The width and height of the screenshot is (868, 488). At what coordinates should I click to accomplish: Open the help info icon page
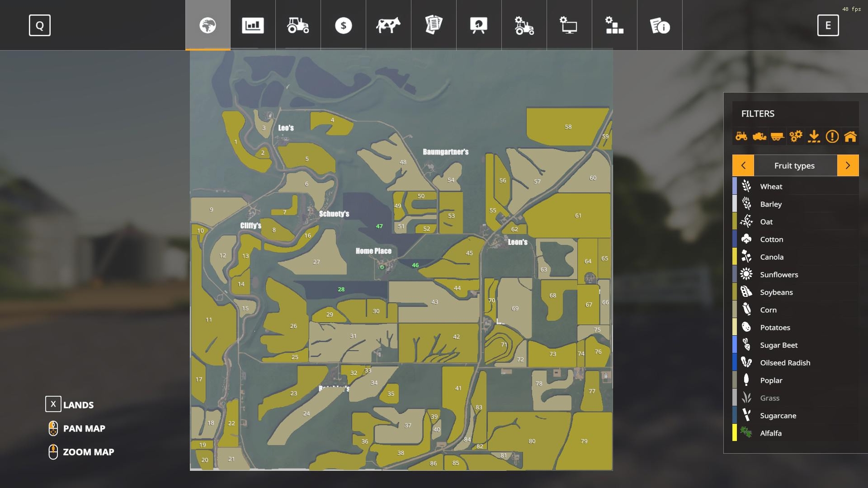click(660, 25)
